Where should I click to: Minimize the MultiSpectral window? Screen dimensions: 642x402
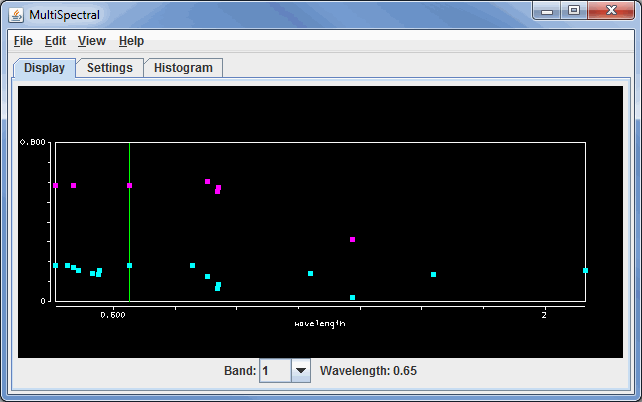pyautogui.click(x=545, y=11)
